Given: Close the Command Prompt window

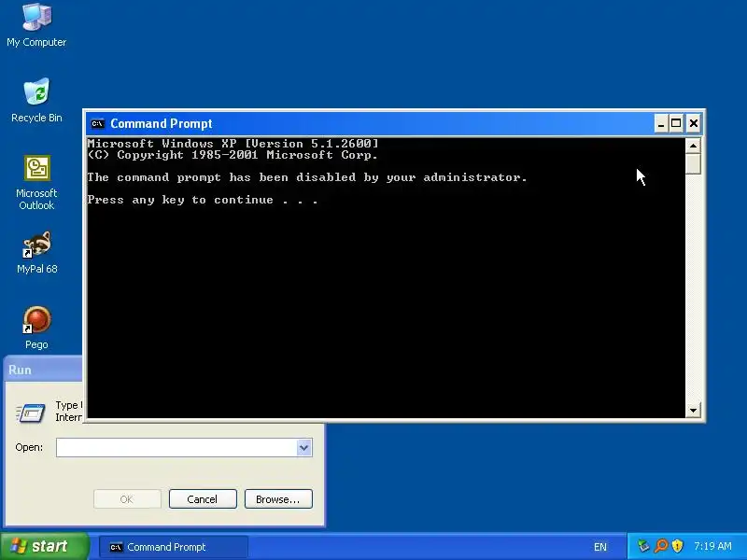Looking at the screenshot, I should pyautogui.click(x=694, y=124).
